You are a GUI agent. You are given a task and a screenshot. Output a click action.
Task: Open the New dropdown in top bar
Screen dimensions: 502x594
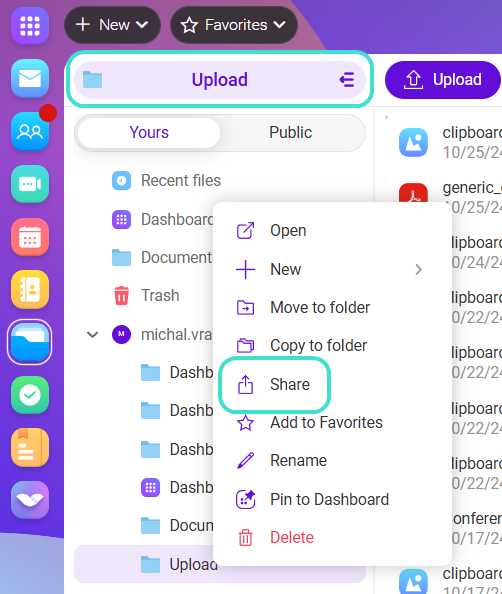(112, 25)
